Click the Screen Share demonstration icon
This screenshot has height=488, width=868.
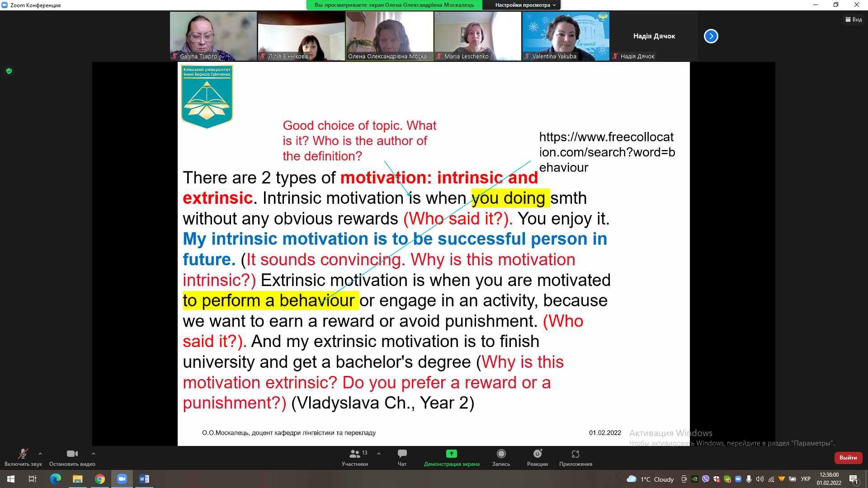(x=451, y=454)
